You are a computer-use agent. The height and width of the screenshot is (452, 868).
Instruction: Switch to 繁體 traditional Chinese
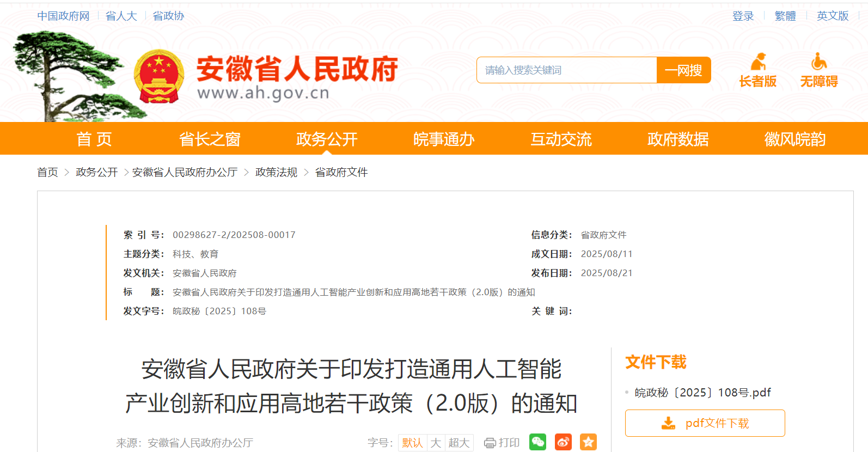point(785,16)
